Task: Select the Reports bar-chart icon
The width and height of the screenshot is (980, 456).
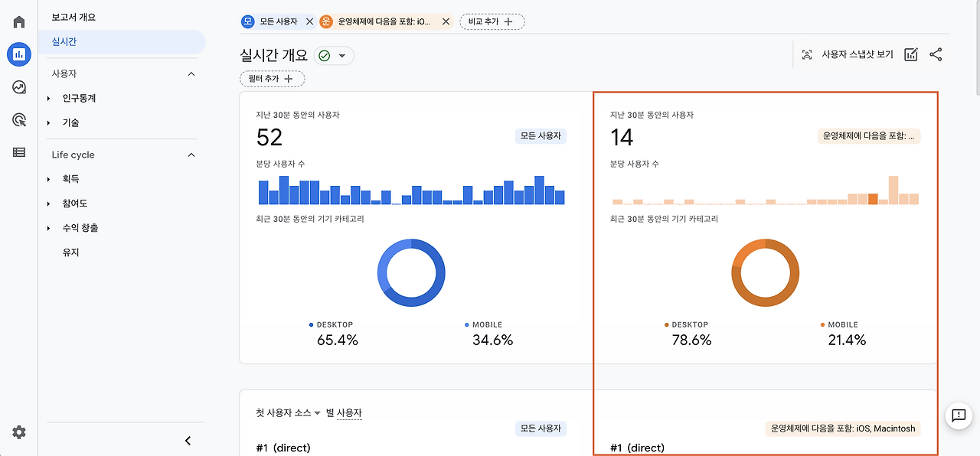Action: (19, 54)
